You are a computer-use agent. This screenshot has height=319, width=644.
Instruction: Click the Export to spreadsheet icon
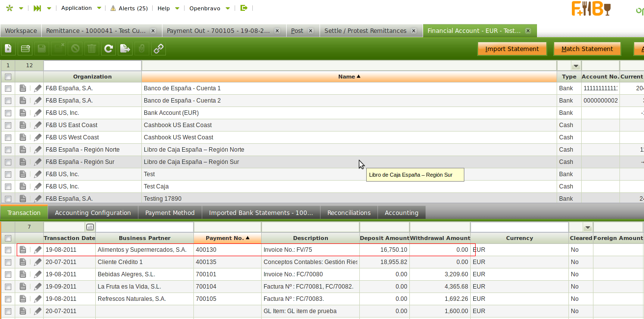(x=125, y=49)
